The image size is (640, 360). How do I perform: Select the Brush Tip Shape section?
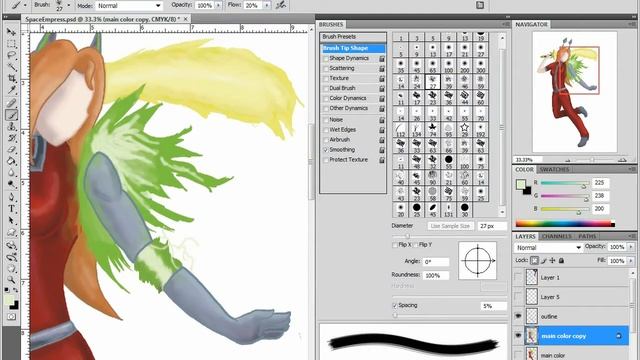point(353,48)
